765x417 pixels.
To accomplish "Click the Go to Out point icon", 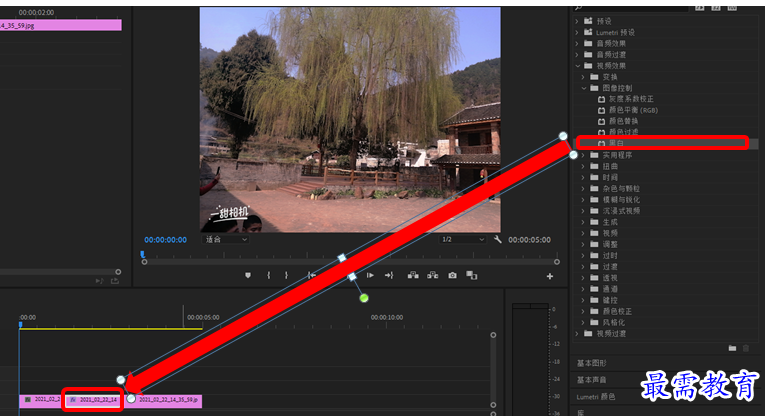I will pos(389,276).
